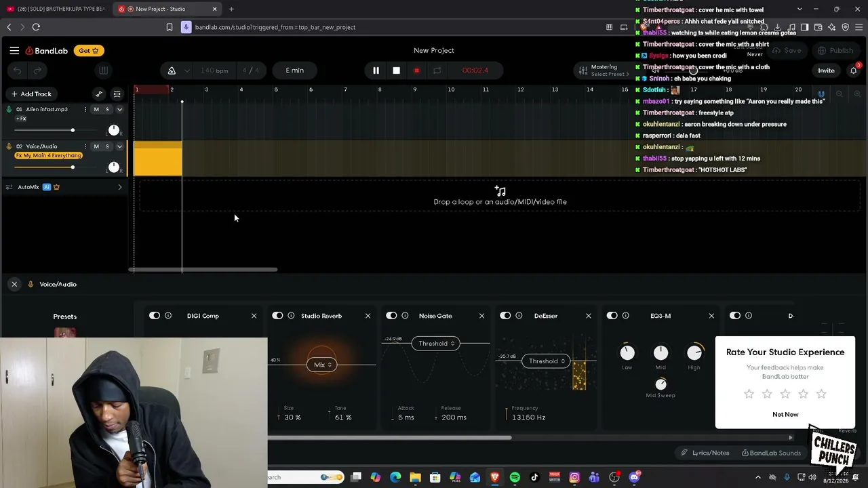Solo the Voice/Audio track
The width and height of the screenshot is (868, 488).
[x=106, y=146]
